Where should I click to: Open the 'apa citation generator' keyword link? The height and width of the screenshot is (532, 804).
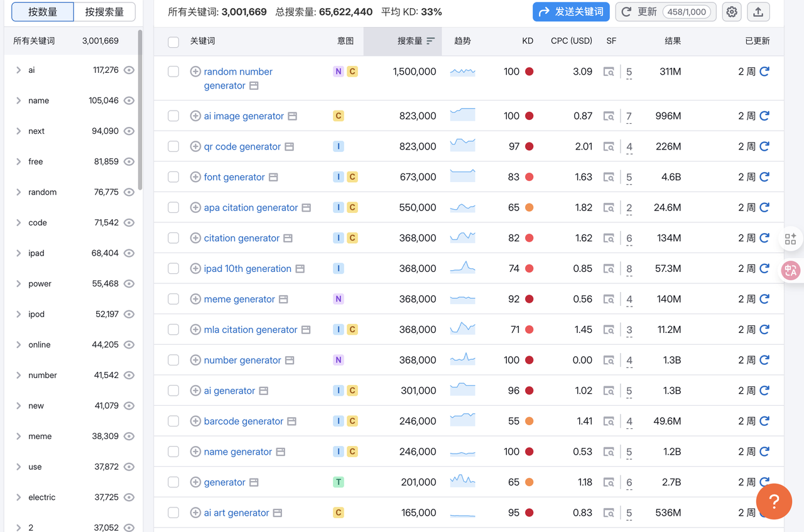tap(251, 208)
